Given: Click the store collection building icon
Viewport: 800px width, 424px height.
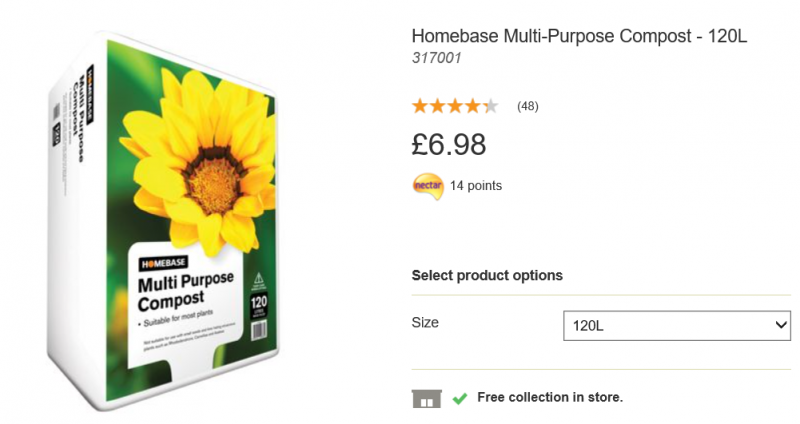Looking at the screenshot, I should [426, 398].
